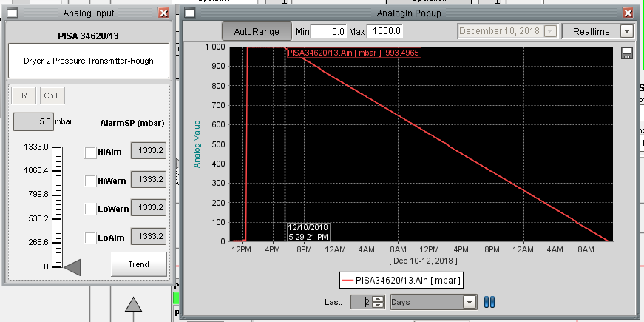Open the Realtime mode dropdown

(x=627, y=31)
